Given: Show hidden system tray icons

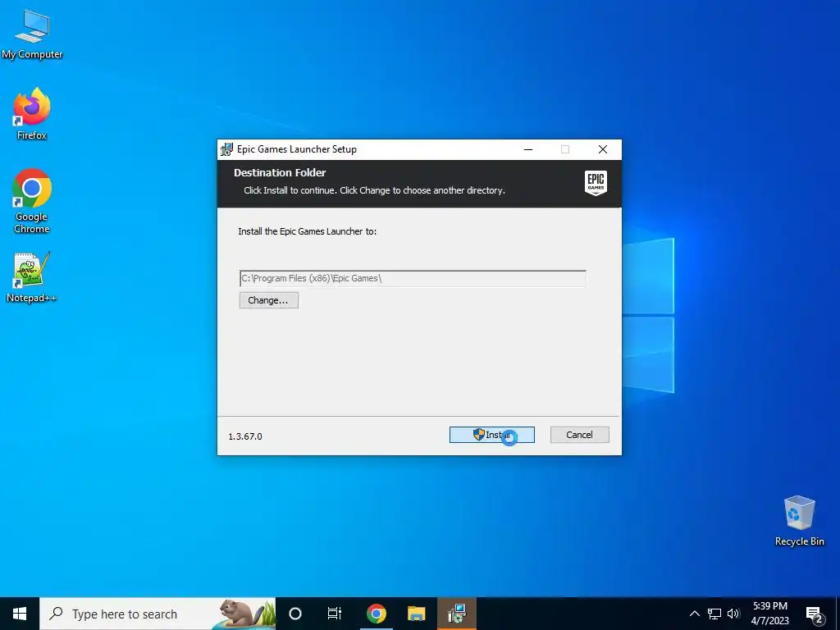Looking at the screenshot, I should [x=694, y=614].
